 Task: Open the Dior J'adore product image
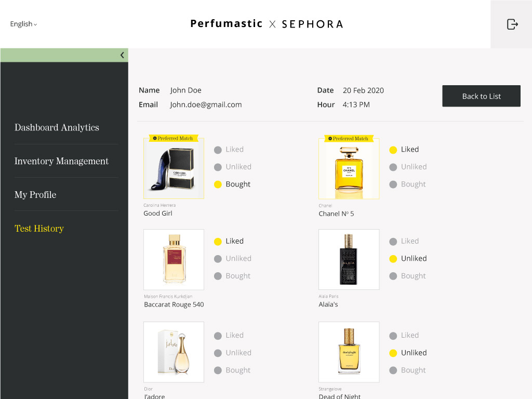[x=174, y=352]
